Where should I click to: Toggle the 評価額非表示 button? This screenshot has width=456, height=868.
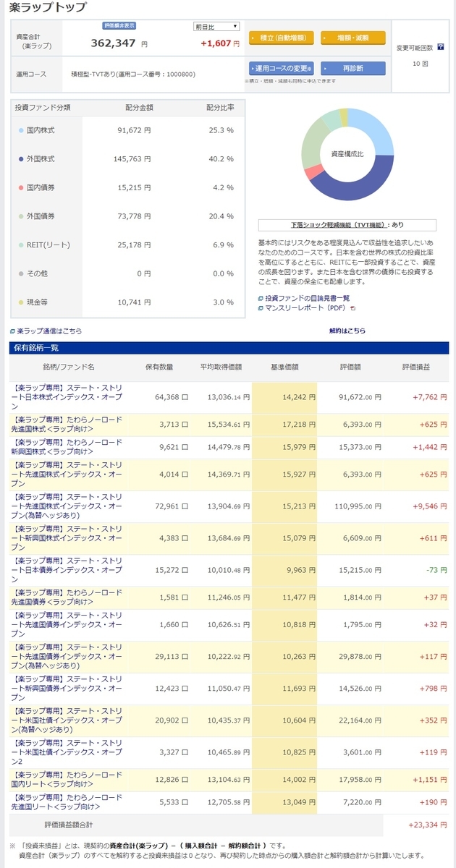click(119, 25)
